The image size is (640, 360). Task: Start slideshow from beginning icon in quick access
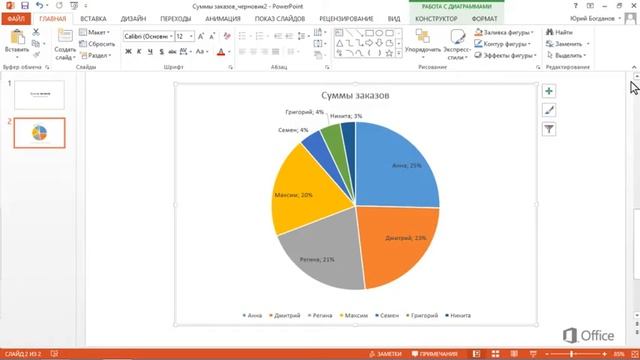[74, 6]
